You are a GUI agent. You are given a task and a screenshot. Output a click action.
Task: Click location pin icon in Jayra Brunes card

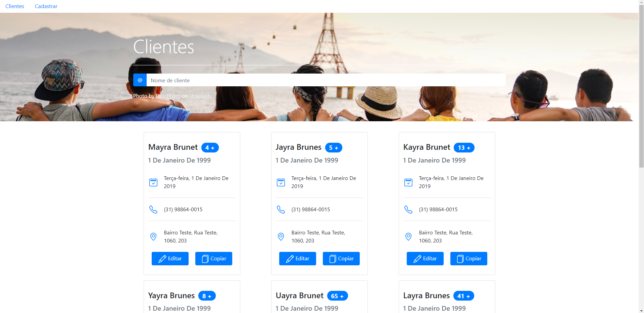[281, 237]
